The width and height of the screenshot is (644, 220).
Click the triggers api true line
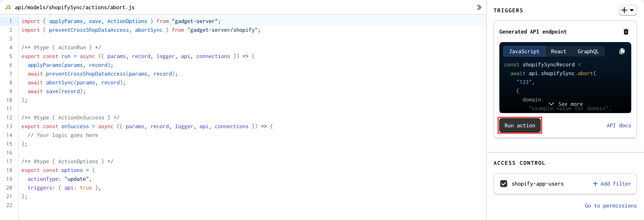64,188
